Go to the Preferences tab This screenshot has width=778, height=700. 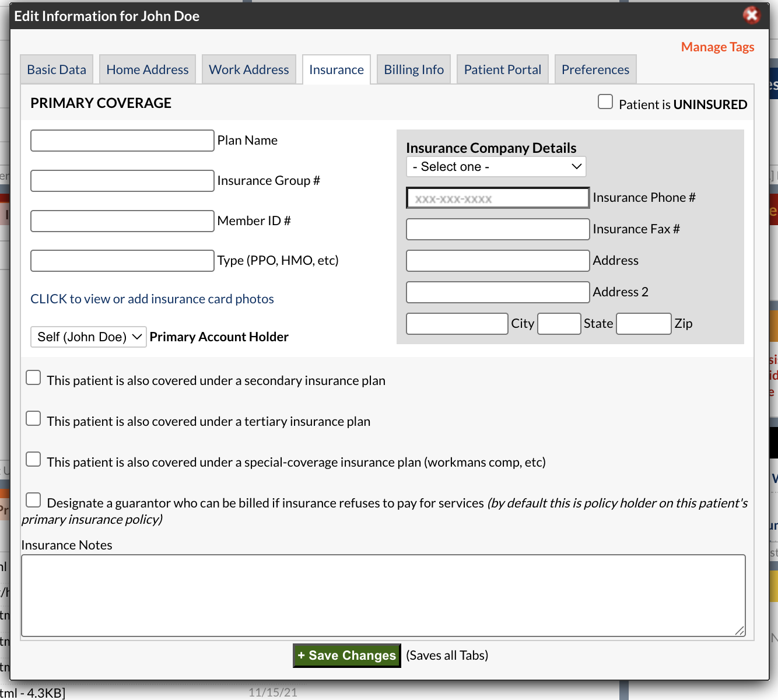595,69
